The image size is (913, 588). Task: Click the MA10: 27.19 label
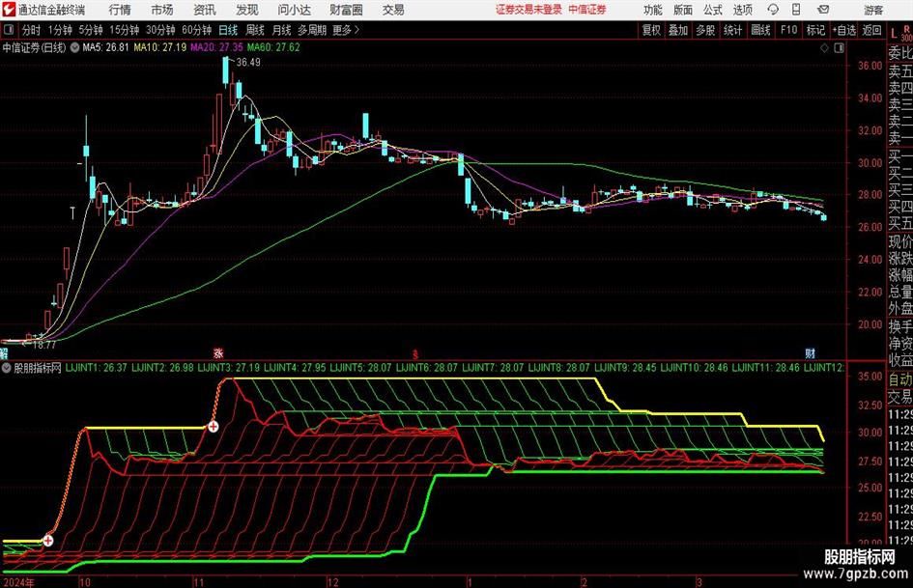(160, 47)
